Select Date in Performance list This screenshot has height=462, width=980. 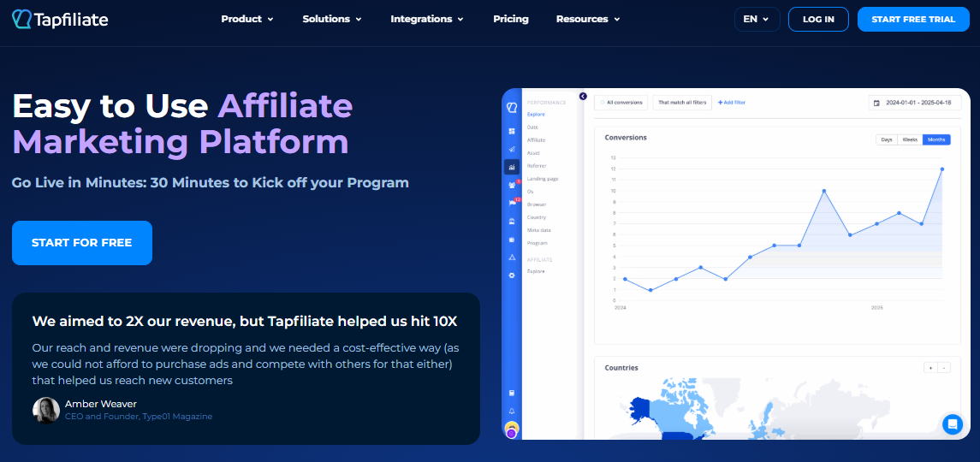[532, 127]
